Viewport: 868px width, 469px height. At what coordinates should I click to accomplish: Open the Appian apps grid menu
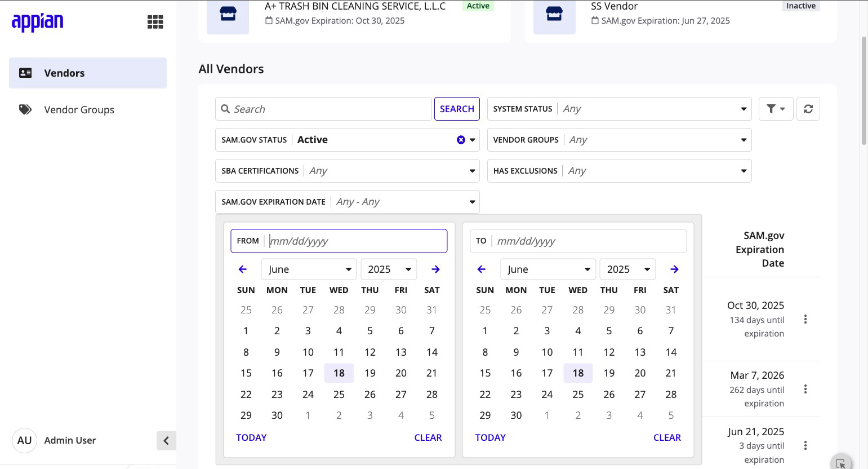click(155, 22)
